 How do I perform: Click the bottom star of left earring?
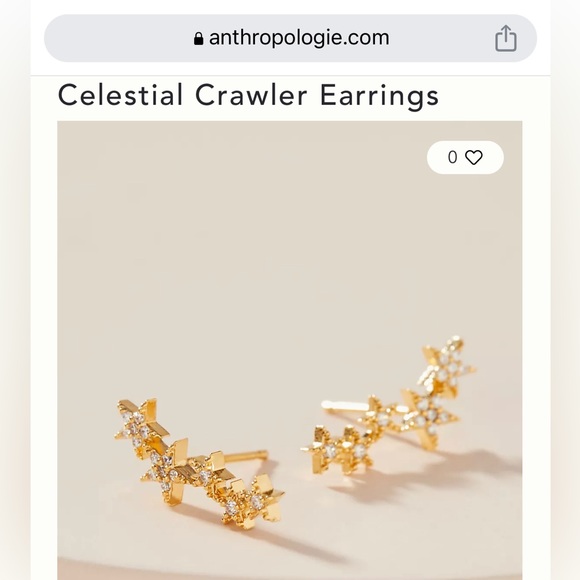pyautogui.click(x=253, y=501)
